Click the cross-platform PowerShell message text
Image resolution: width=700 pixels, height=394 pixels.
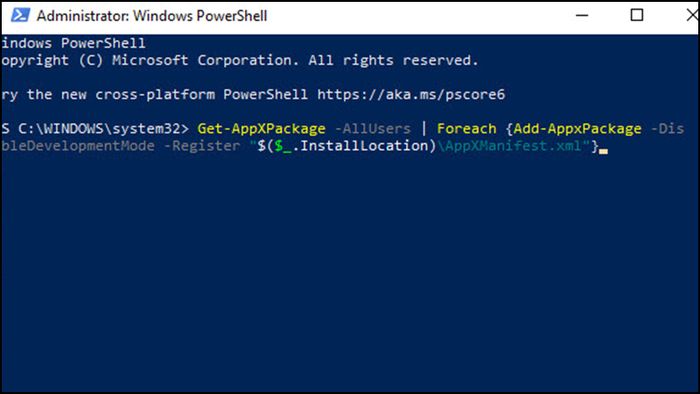[x=154, y=95]
